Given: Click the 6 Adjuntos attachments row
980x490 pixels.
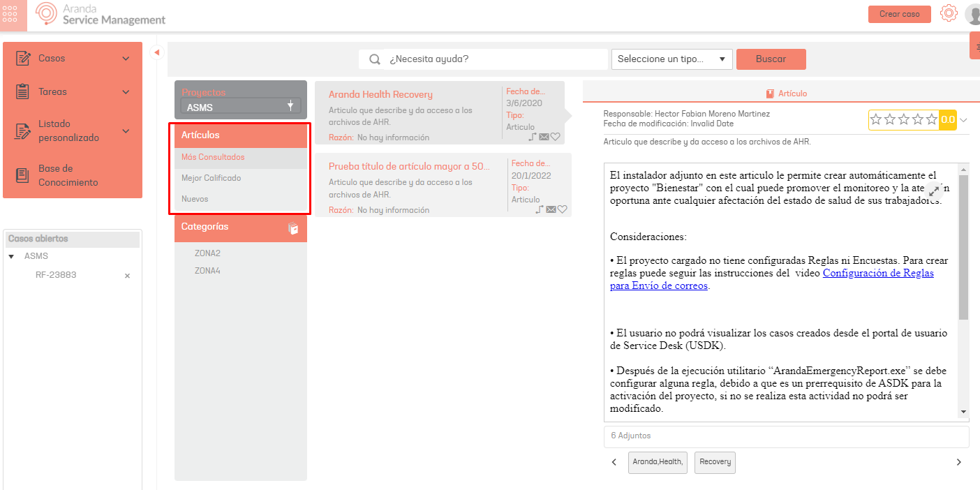Looking at the screenshot, I should pyautogui.click(x=786, y=436).
